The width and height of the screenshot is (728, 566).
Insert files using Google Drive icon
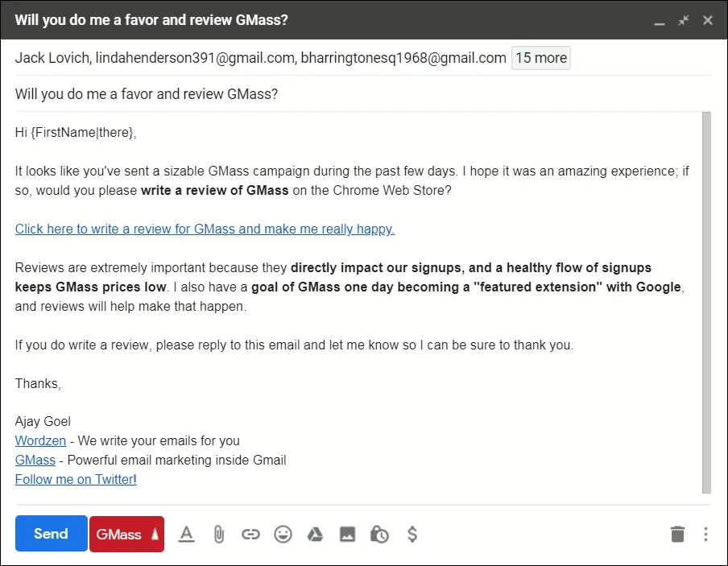click(x=315, y=534)
